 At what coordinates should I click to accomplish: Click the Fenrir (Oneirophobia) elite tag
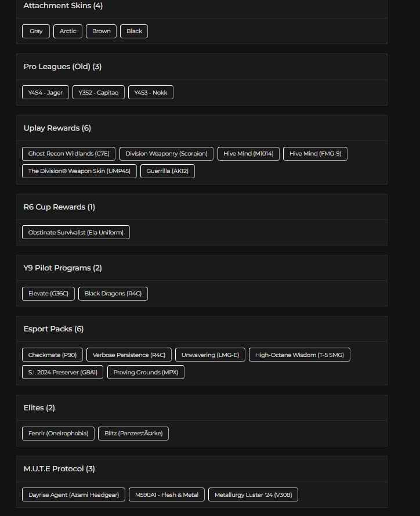tap(58, 434)
